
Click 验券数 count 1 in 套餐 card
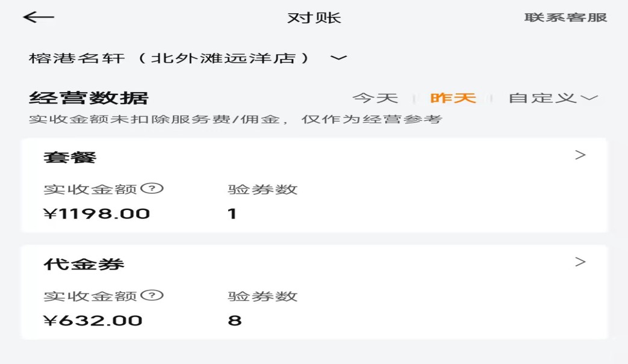click(x=232, y=214)
